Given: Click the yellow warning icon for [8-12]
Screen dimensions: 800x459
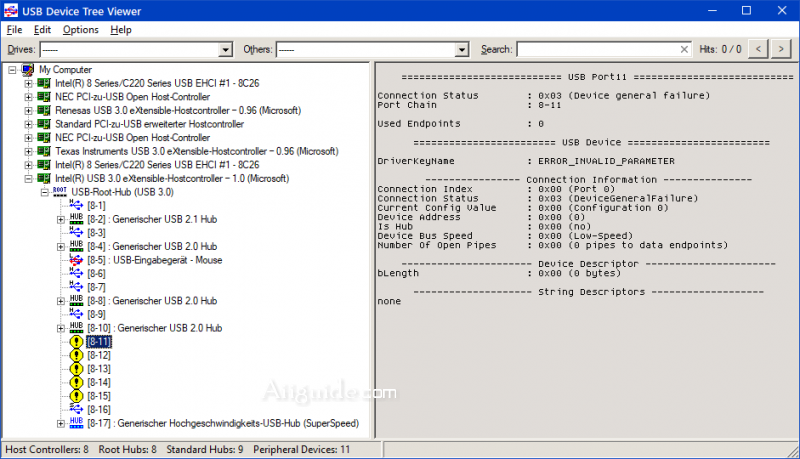Looking at the screenshot, I should (76, 355).
